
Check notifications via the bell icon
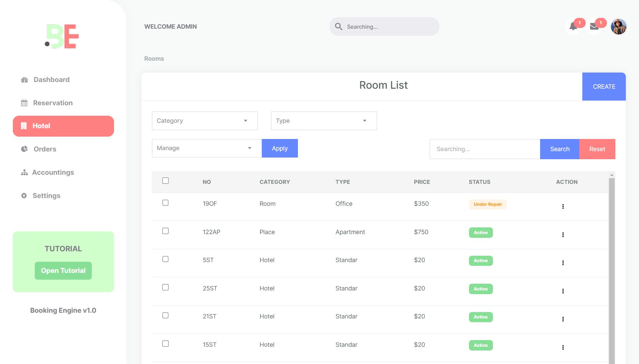(573, 26)
